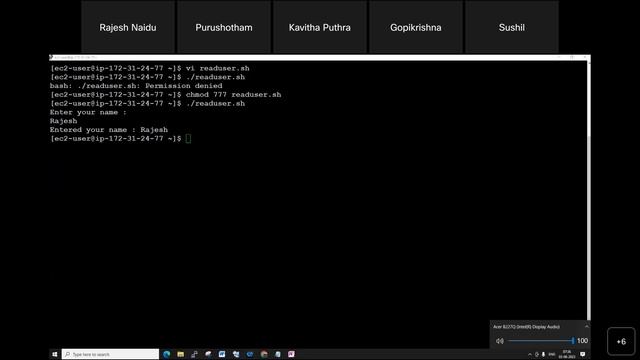Click the 'Entered your name : Rajesh' output
This screenshot has height=360, width=640.
tap(109, 130)
